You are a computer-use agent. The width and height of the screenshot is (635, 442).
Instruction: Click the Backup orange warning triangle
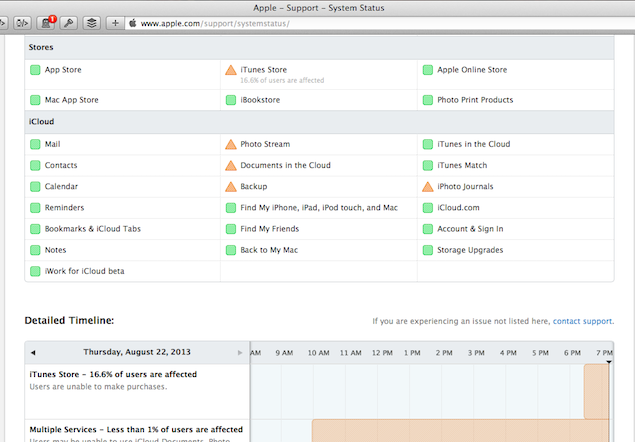[231, 186]
